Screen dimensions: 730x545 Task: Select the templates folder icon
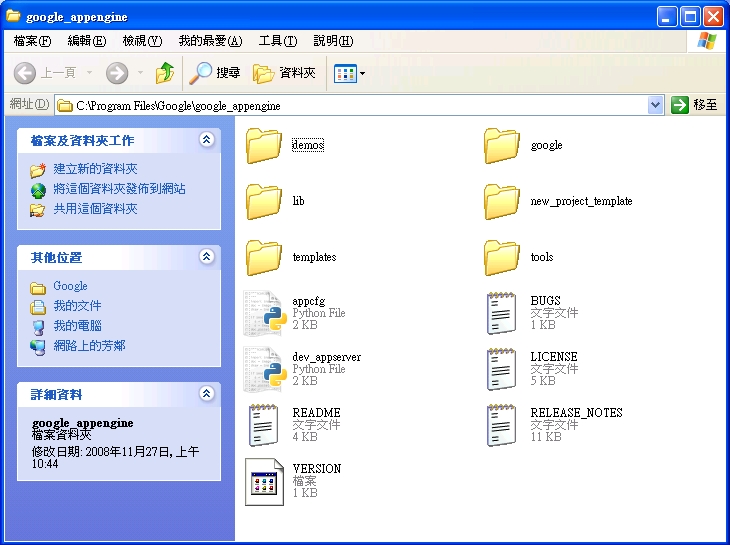tap(264, 257)
